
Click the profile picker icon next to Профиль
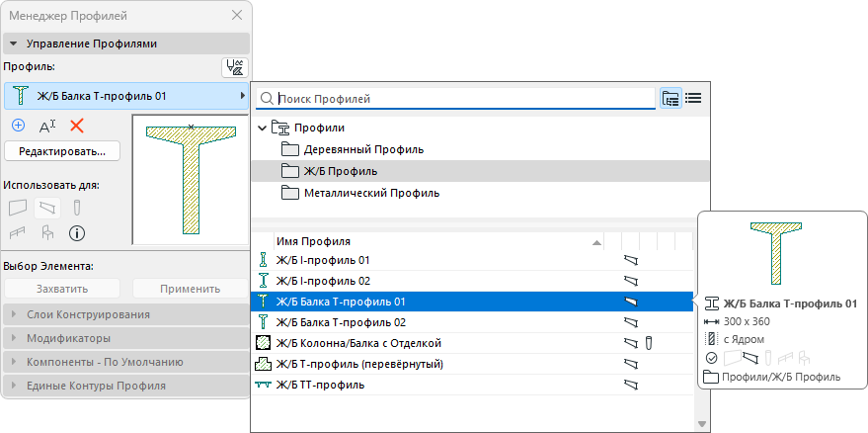(x=235, y=67)
